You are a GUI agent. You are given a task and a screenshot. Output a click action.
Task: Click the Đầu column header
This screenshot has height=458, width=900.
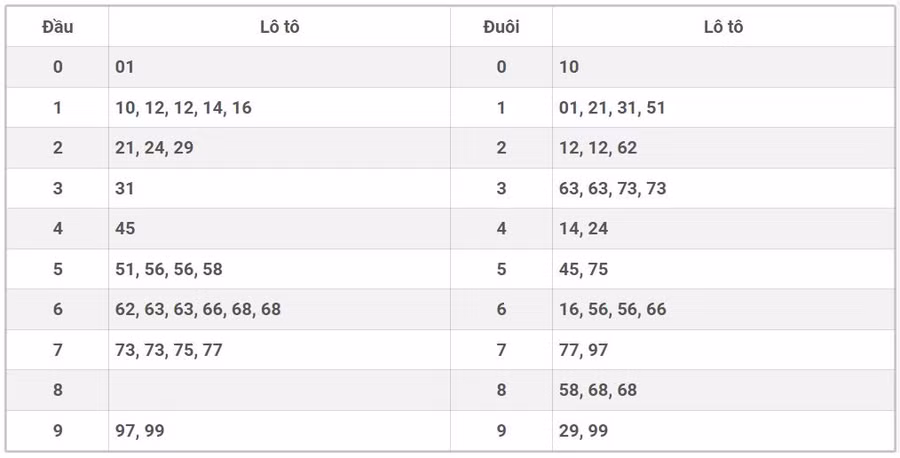coord(58,27)
